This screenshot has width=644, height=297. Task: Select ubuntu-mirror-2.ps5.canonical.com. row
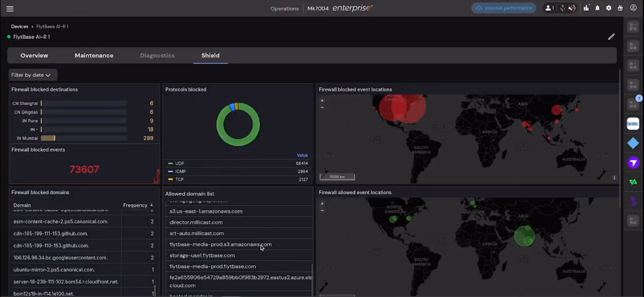pos(84,270)
